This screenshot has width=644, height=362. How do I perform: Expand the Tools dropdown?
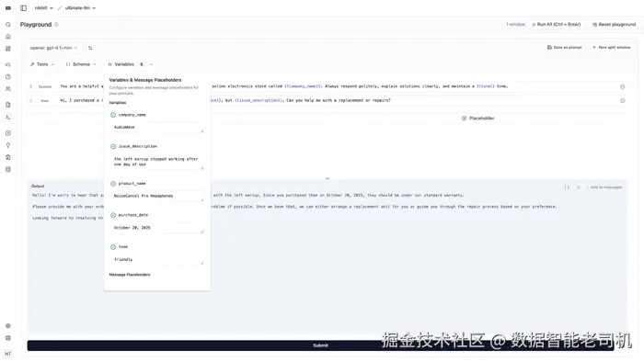42,64
